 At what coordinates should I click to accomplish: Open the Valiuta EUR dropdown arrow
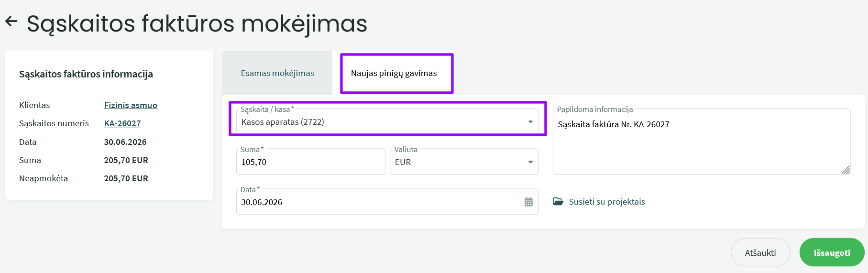530,162
